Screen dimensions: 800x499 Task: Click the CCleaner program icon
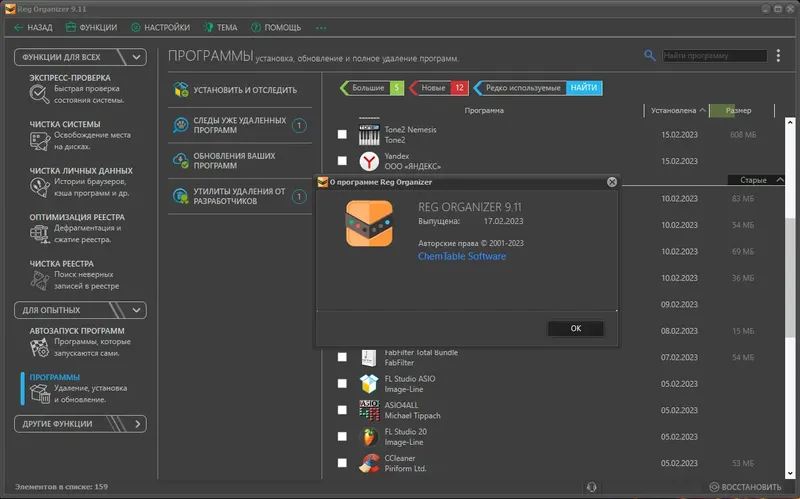point(369,463)
